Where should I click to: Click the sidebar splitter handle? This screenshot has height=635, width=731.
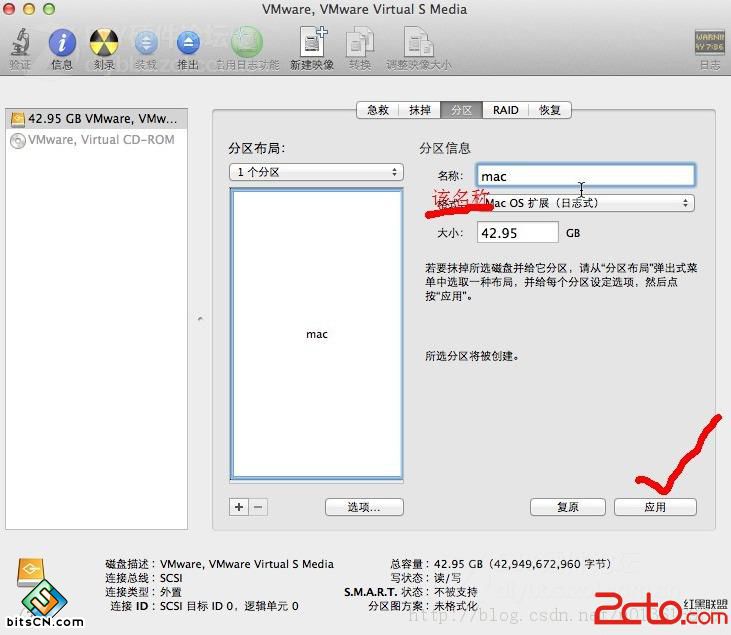[200, 319]
